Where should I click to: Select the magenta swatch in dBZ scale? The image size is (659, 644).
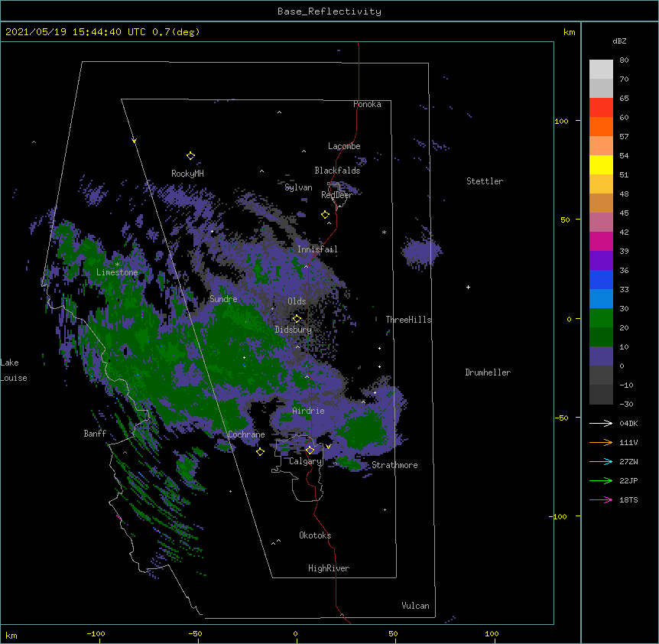[601, 241]
